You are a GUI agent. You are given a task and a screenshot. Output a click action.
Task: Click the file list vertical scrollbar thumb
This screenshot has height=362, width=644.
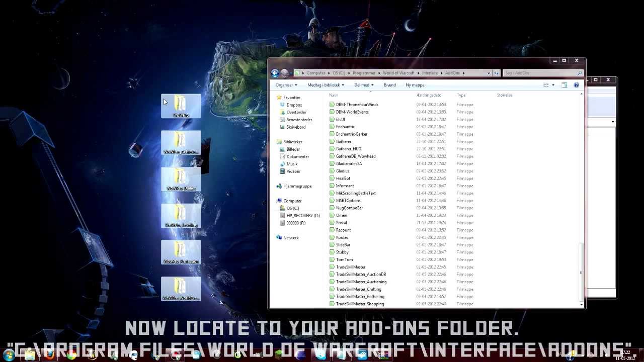[x=582, y=272]
